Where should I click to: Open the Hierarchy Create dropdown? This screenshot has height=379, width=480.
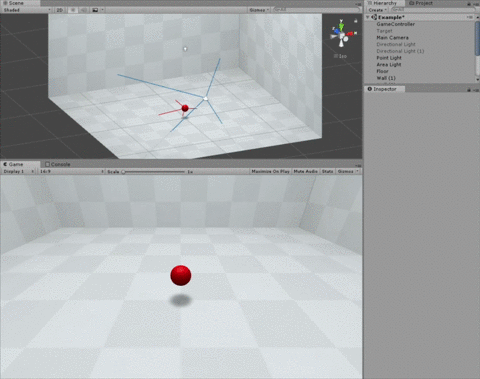(x=378, y=10)
